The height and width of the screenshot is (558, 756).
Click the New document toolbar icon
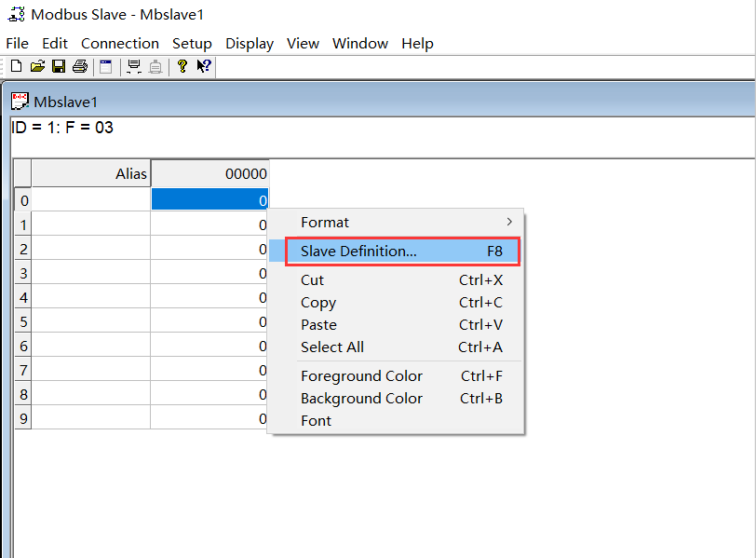(16, 66)
